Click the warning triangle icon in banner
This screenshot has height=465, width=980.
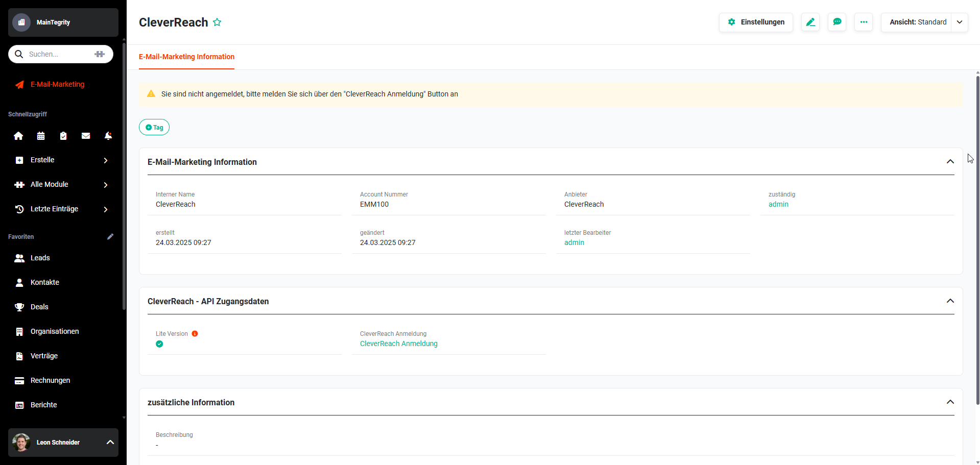pyautogui.click(x=151, y=94)
